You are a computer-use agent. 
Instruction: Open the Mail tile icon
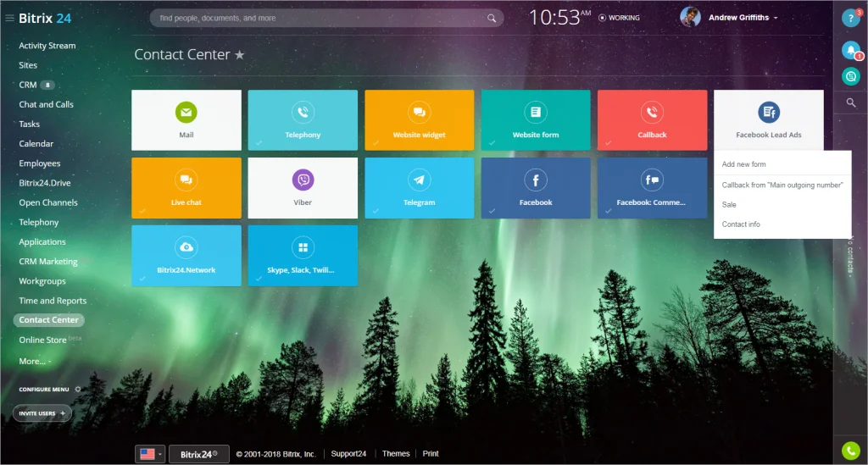click(186, 113)
